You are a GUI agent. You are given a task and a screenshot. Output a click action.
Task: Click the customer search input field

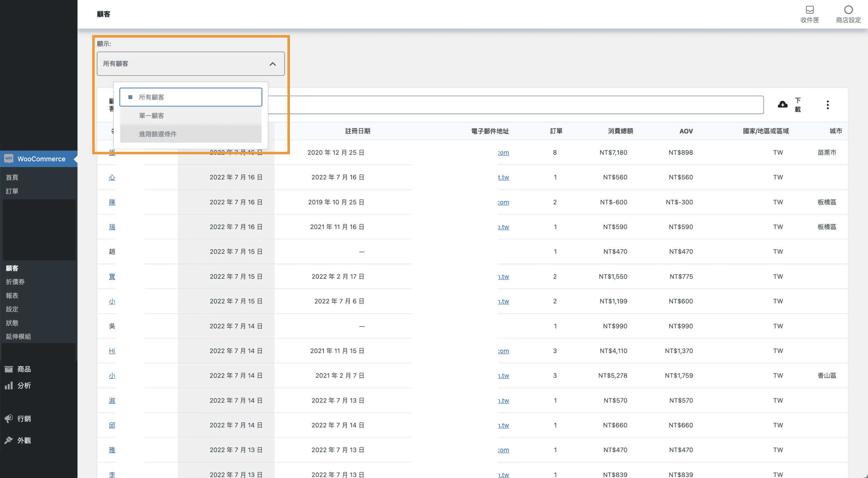[509, 105]
